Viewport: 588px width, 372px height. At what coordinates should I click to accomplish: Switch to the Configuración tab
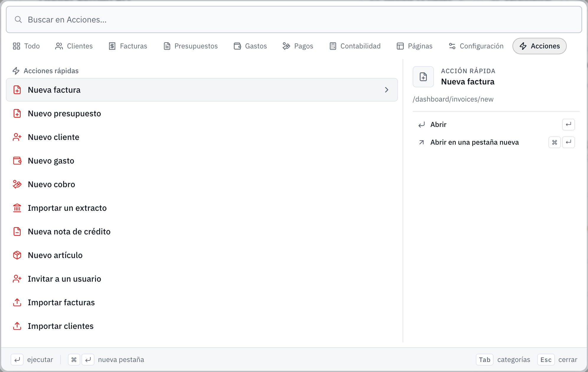pyautogui.click(x=476, y=46)
